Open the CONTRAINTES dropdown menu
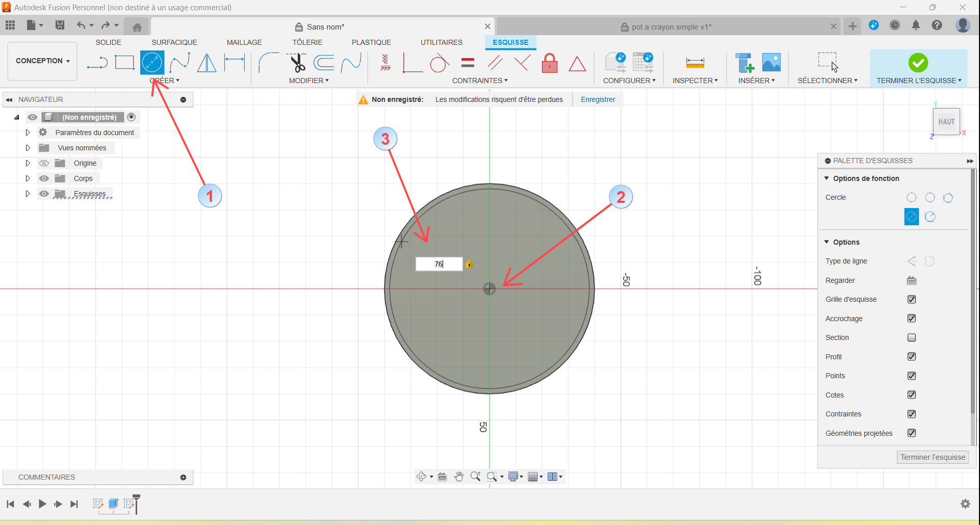Screen dimensions: 980x525 pyautogui.click(x=480, y=81)
